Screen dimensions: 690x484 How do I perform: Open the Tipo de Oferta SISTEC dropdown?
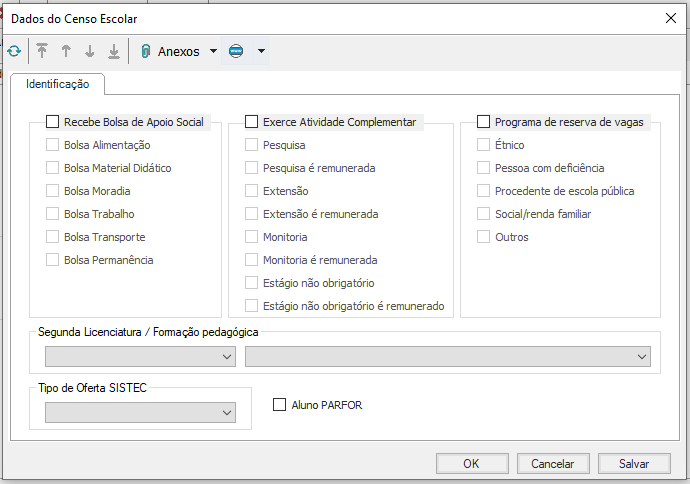click(140, 413)
